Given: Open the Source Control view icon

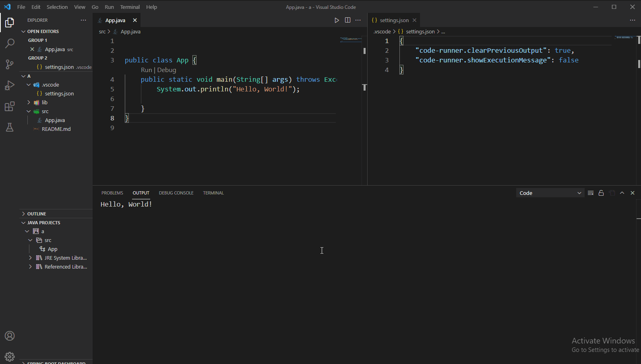Looking at the screenshot, I should [x=10, y=64].
